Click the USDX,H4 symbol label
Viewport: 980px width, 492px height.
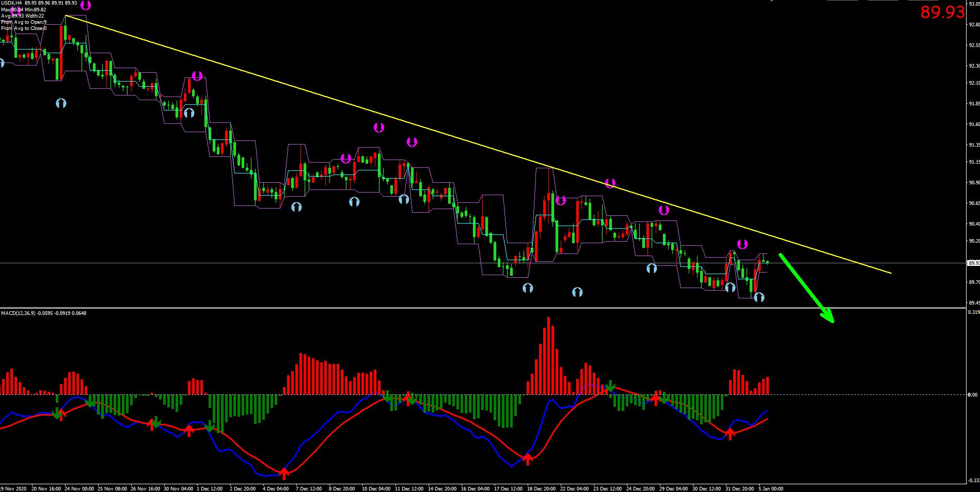pos(11,3)
